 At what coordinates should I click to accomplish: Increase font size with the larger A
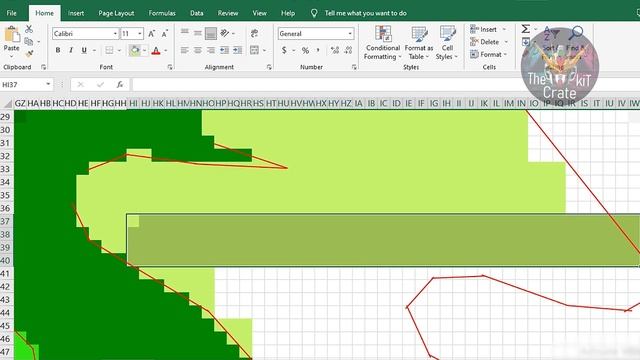151,34
